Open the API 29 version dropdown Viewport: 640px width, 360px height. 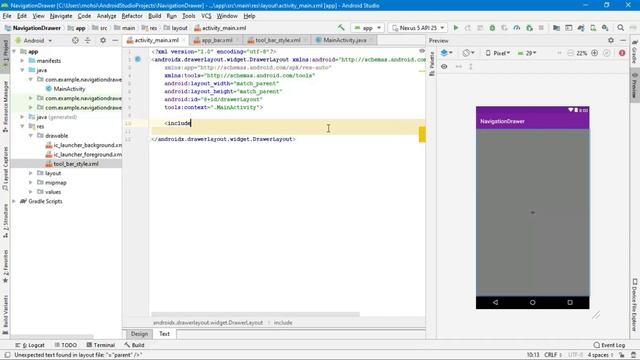[x=527, y=53]
